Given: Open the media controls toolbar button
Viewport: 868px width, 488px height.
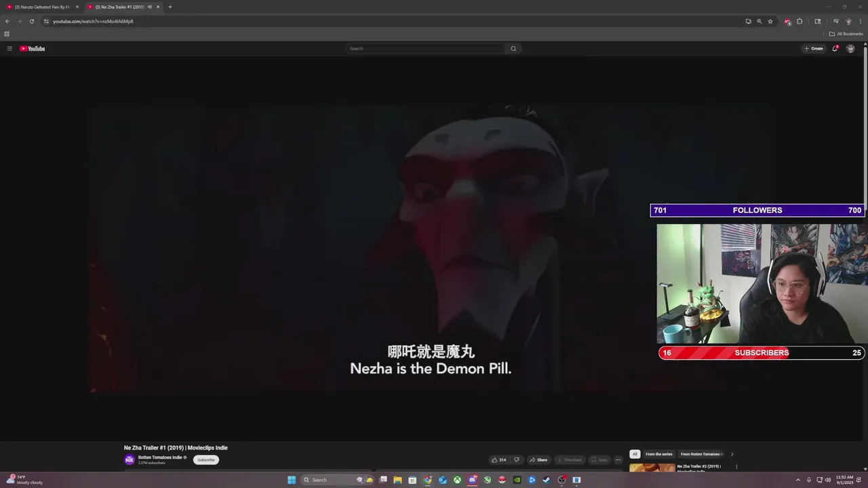Looking at the screenshot, I should pyautogui.click(x=836, y=21).
